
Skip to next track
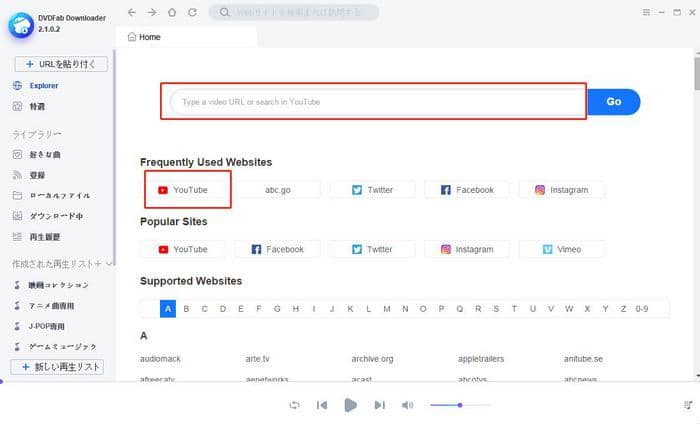(379, 405)
